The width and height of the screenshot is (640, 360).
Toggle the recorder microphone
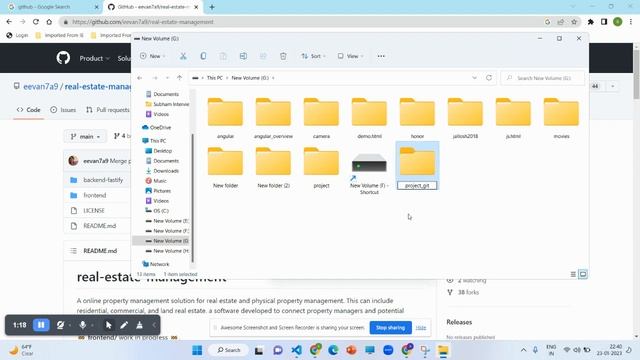click(x=82, y=325)
